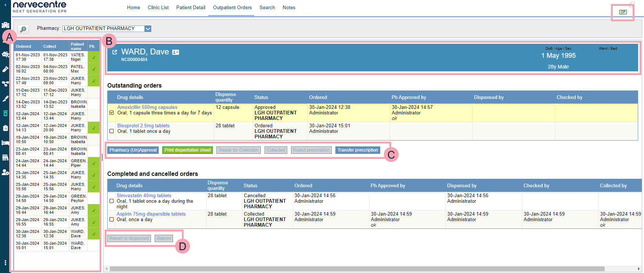Select the green pharmacy bottle sidebar icon
644x273 pixels.
tap(6, 113)
